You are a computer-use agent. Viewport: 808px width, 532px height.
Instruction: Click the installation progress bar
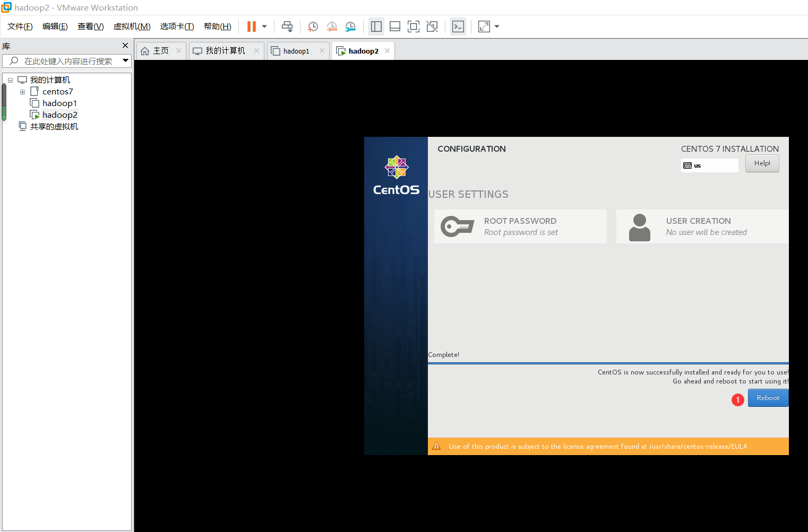click(x=608, y=363)
